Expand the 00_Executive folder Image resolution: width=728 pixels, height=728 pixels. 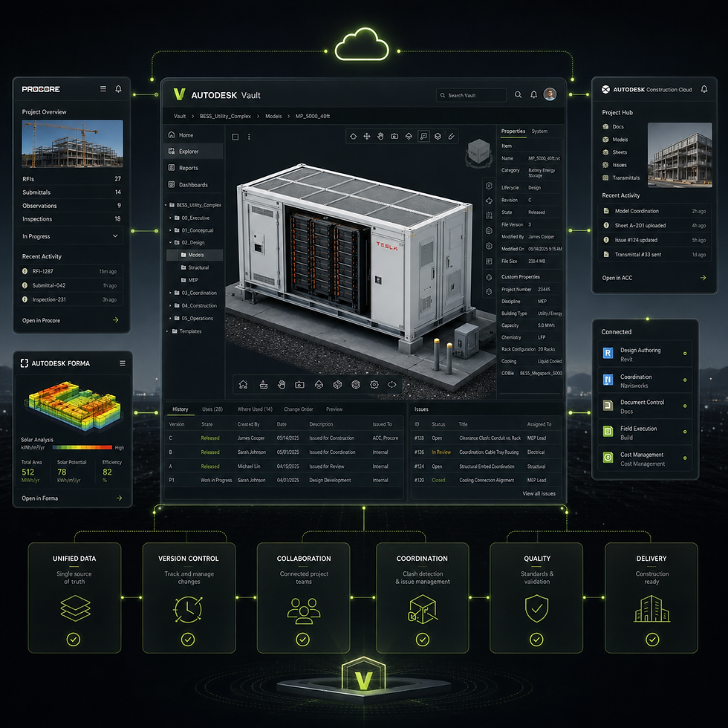pos(170,218)
